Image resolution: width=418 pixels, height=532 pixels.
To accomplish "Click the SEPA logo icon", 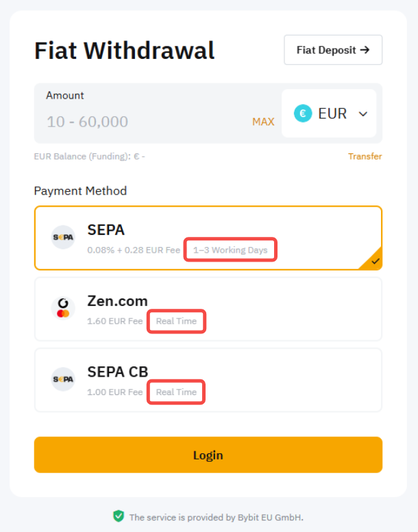I will pos(63,237).
